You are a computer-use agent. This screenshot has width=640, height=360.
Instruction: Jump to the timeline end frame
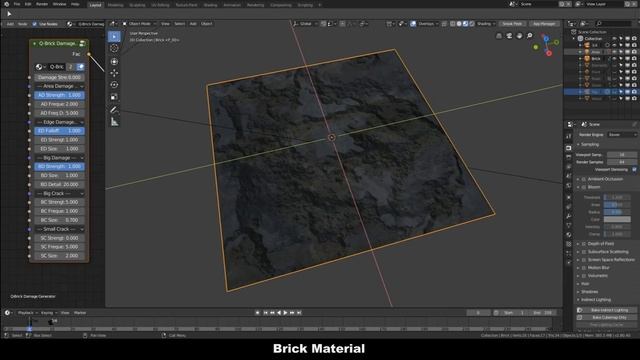299,313
